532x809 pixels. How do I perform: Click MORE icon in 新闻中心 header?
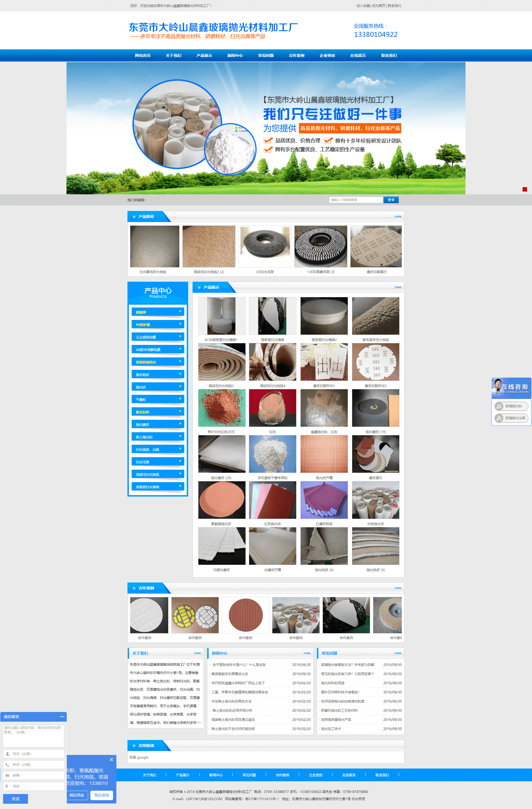click(307, 653)
